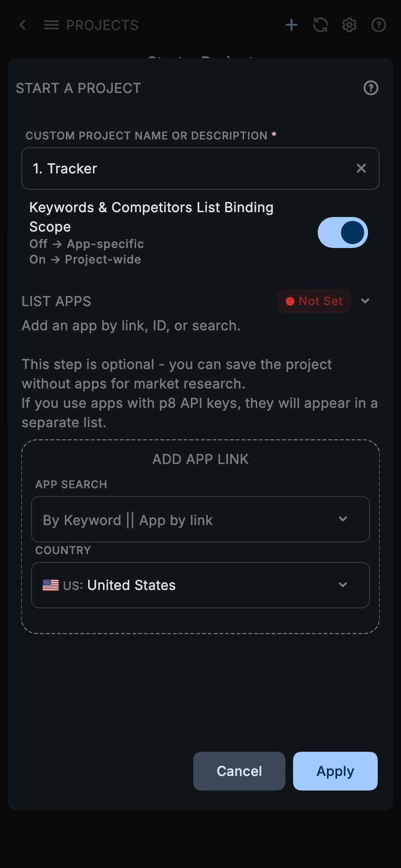Click help icon in the top toolbar

pos(378,25)
